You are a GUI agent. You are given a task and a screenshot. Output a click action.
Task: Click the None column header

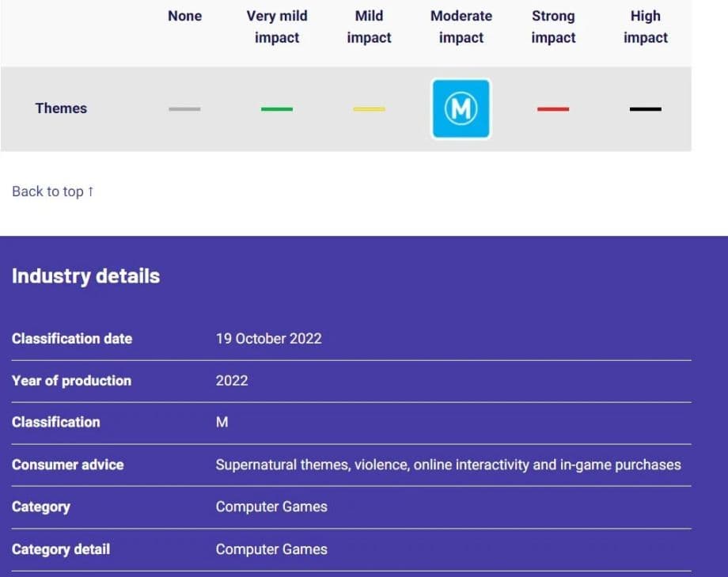pos(184,16)
